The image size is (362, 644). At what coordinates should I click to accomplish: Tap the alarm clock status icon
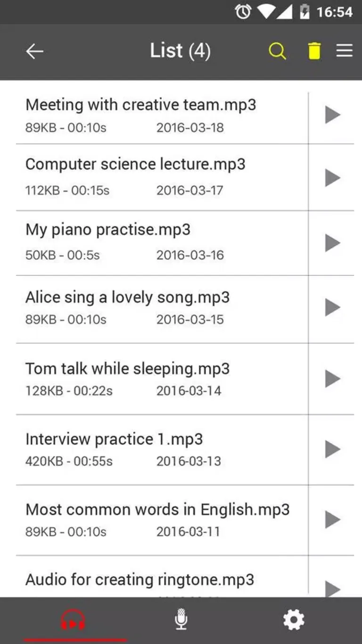coord(243,12)
